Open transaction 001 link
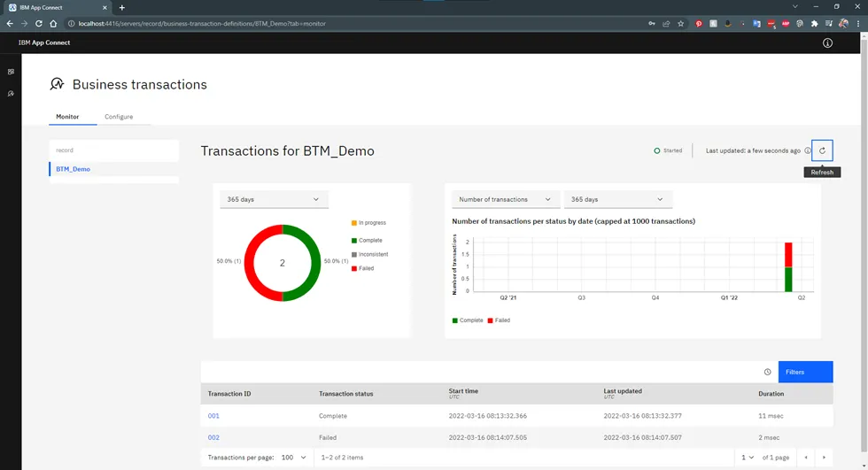 point(213,416)
